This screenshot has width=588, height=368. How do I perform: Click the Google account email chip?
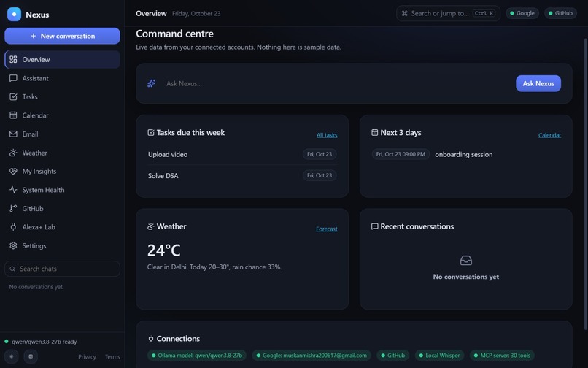312,356
